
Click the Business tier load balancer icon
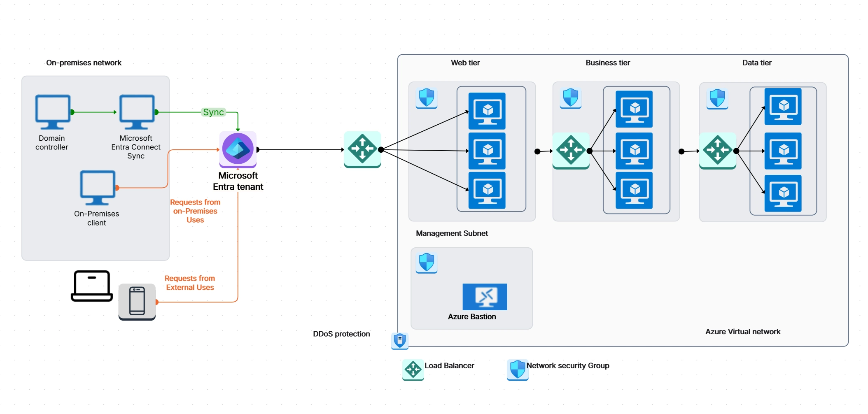coord(571,151)
